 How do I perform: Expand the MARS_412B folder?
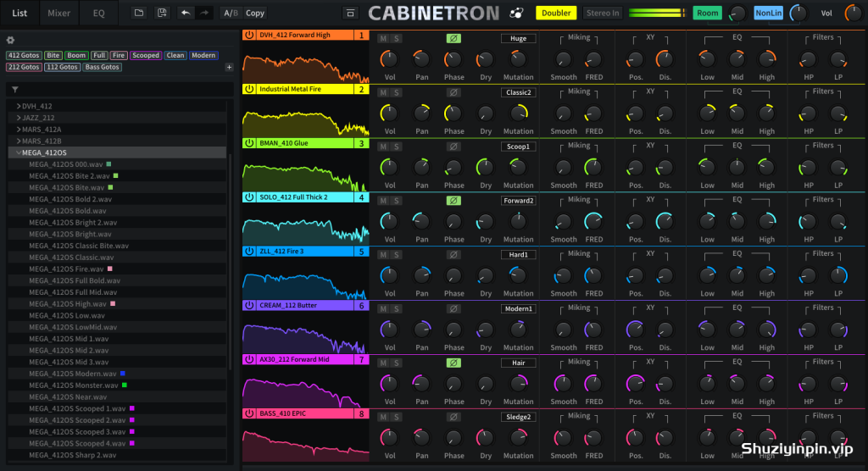[19, 141]
